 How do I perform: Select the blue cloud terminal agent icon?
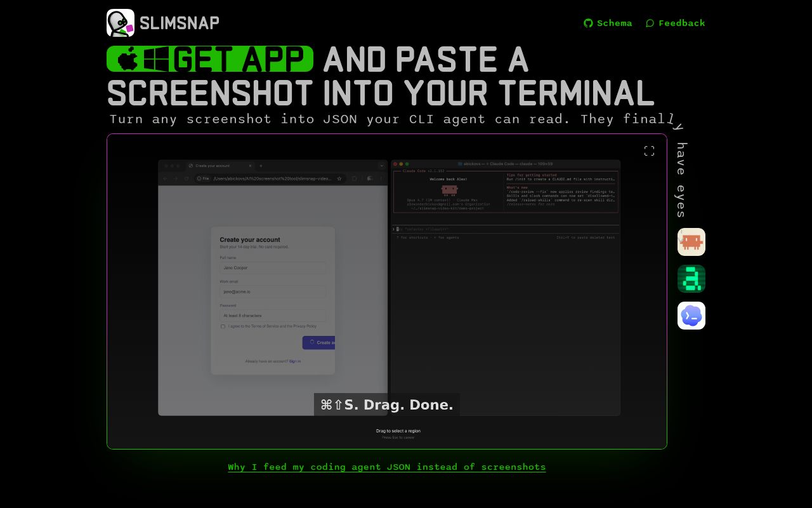691,316
